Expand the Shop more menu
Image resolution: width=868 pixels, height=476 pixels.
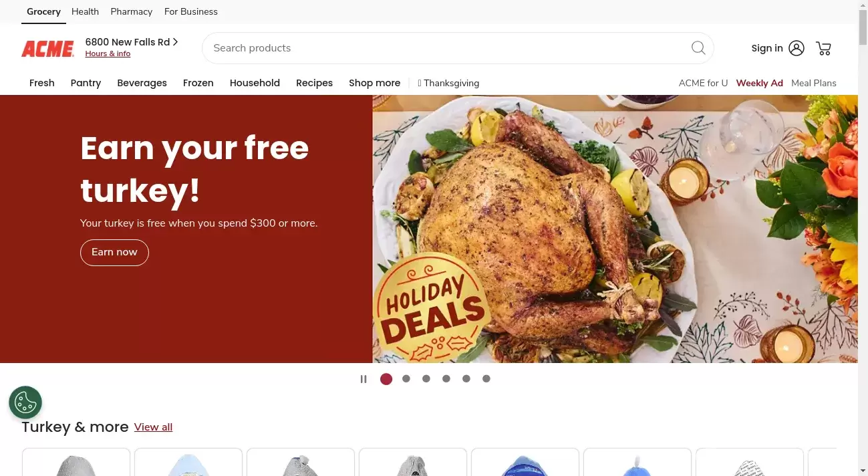tap(374, 83)
